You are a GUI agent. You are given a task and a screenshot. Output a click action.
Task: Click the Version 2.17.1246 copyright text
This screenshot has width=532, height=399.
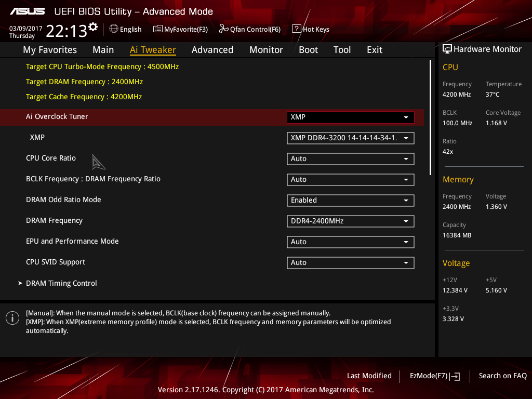[x=265, y=390]
